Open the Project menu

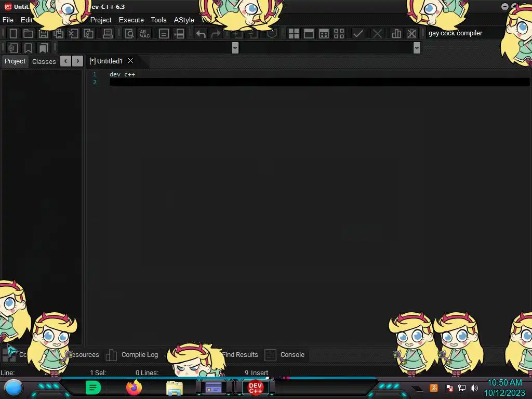pyautogui.click(x=101, y=20)
